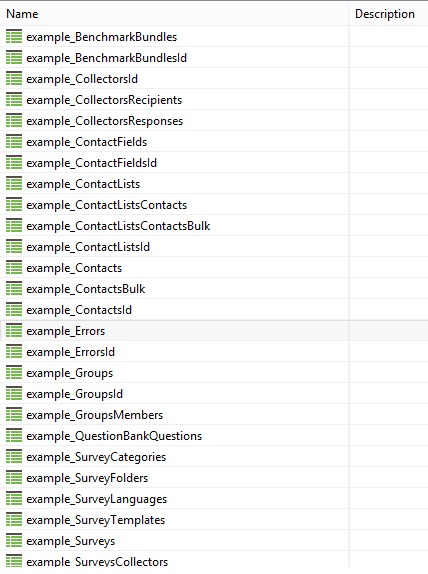Click the table icon beside example_BenchmarkBundles
Viewport: 428px width, 574px height.
click(x=14, y=37)
